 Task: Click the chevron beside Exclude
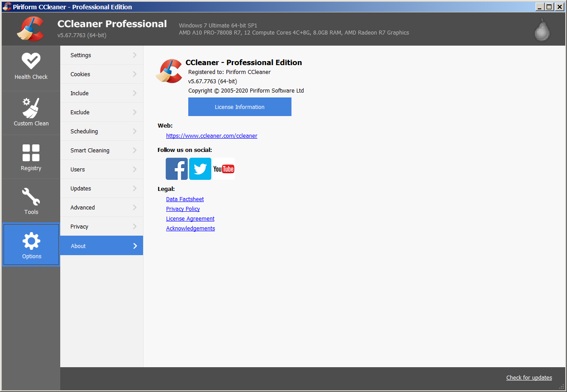click(135, 112)
